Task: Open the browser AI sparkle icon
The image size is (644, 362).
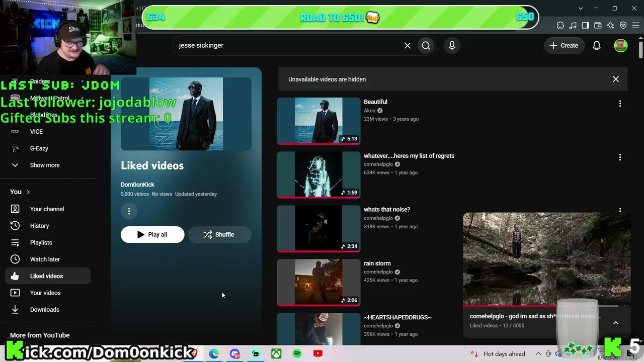Action: (x=611, y=25)
